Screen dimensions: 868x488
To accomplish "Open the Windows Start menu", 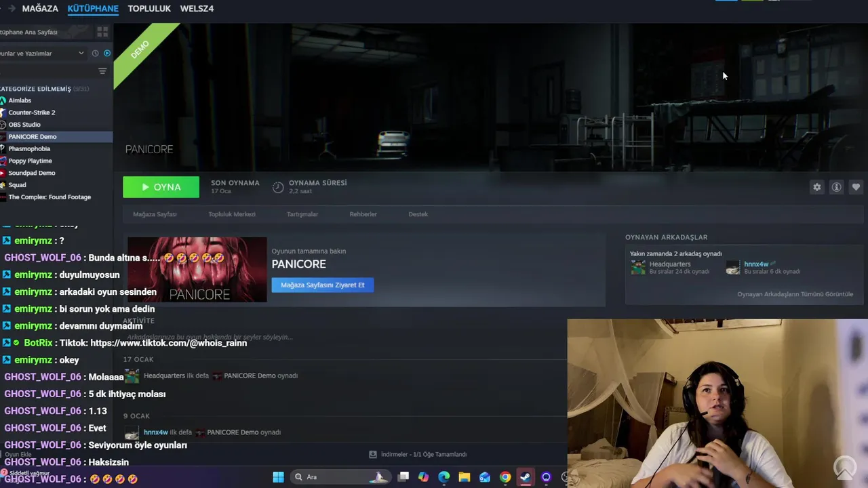I will [x=278, y=477].
